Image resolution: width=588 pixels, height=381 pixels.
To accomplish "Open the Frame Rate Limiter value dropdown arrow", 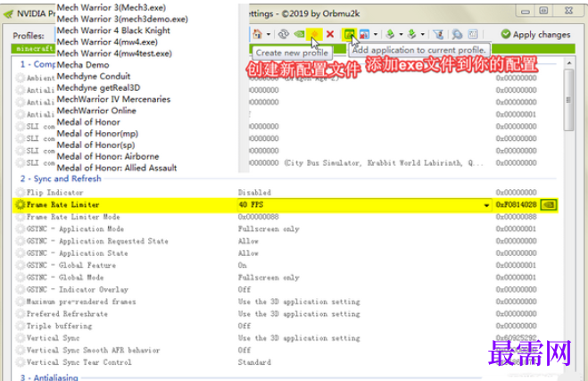I will pos(486,205).
